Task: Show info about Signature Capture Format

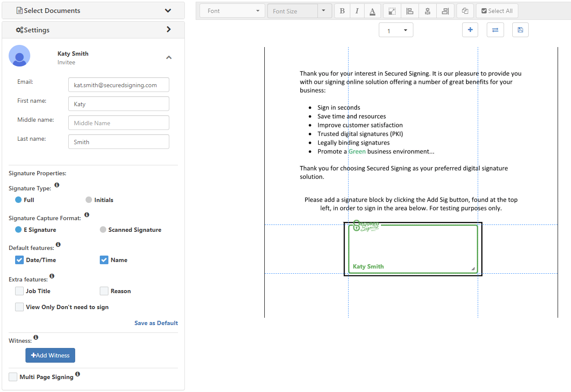Action: click(x=87, y=215)
